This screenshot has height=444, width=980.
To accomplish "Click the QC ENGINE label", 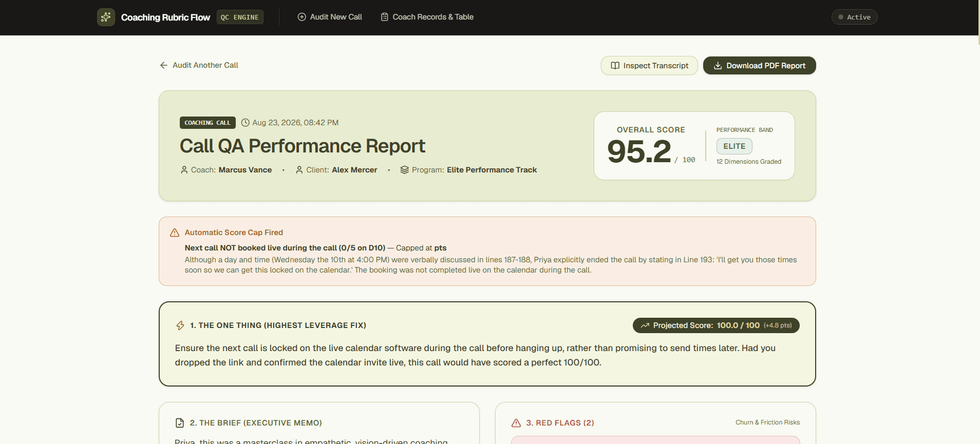I will pos(240,17).
